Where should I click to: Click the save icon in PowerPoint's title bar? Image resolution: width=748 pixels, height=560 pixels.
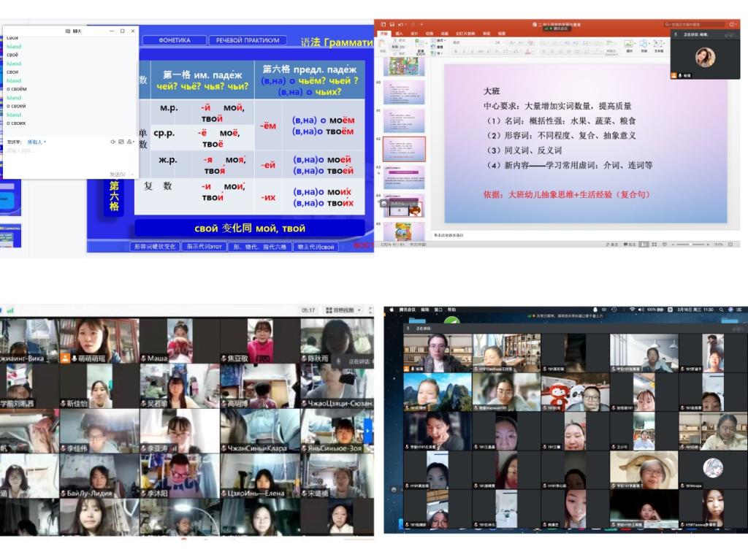[392, 24]
